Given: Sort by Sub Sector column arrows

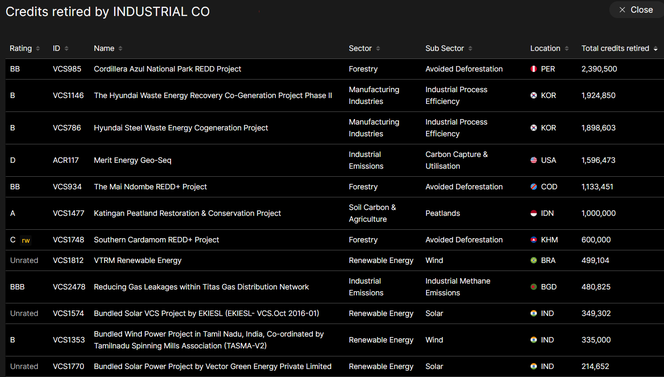Looking at the screenshot, I should pos(470,49).
